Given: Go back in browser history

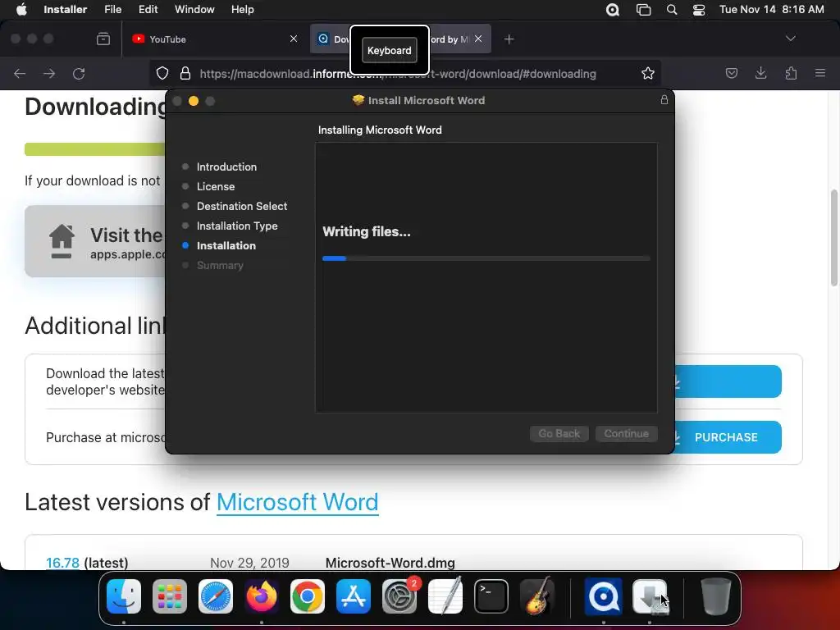Looking at the screenshot, I should (x=20, y=73).
